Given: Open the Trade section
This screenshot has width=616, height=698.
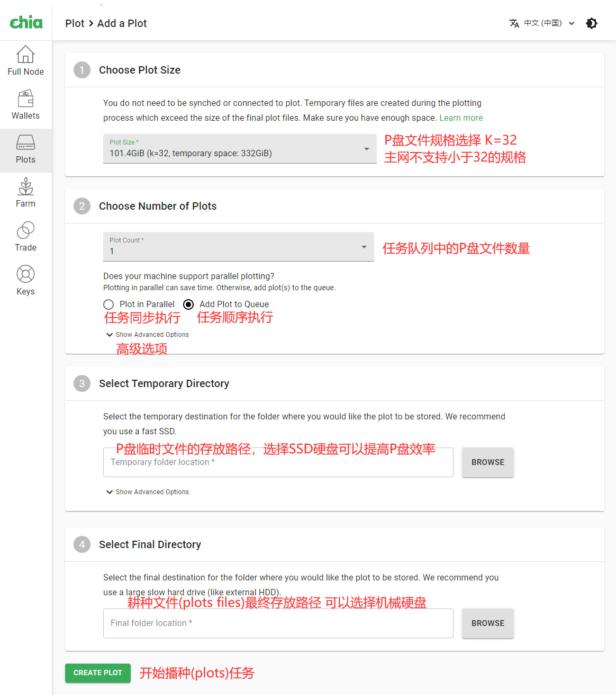Looking at the screenshot, I should (x=25, y=237).
